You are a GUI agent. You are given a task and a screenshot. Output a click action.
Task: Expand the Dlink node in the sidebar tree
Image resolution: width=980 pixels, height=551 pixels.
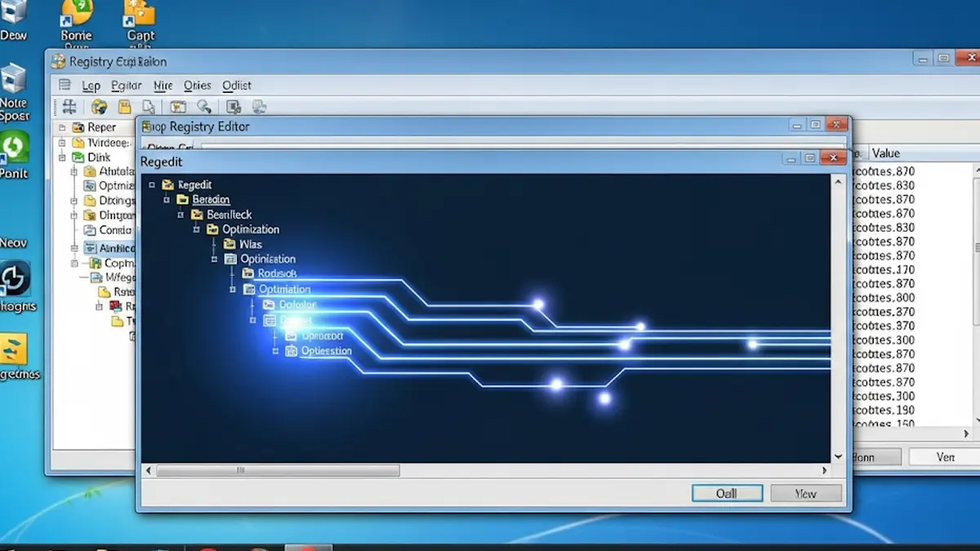60,157
